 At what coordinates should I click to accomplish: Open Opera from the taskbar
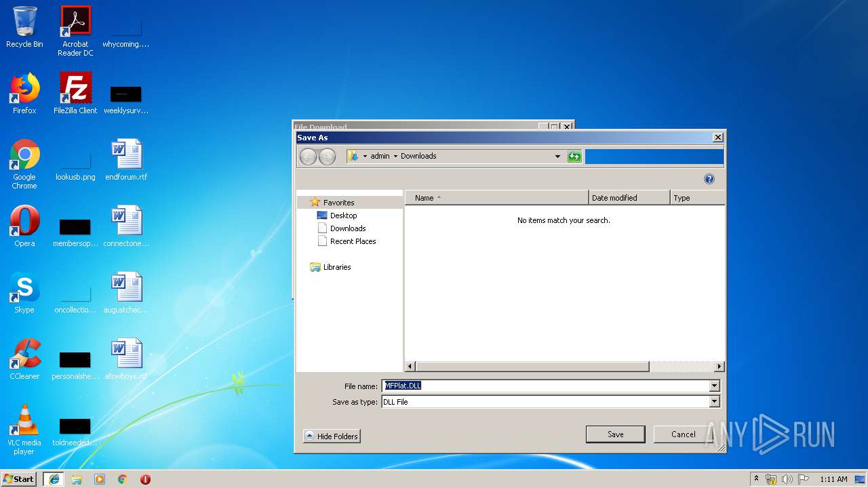point(145,479)
